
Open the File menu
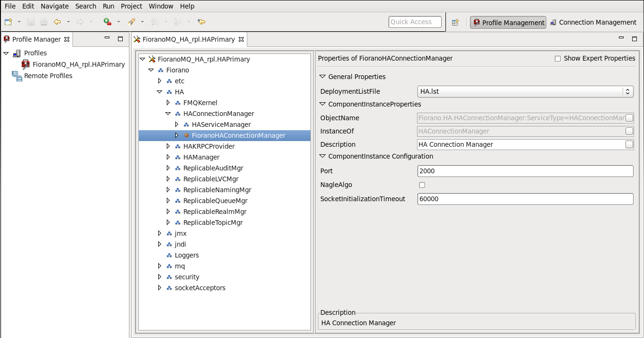coord(10,6)
